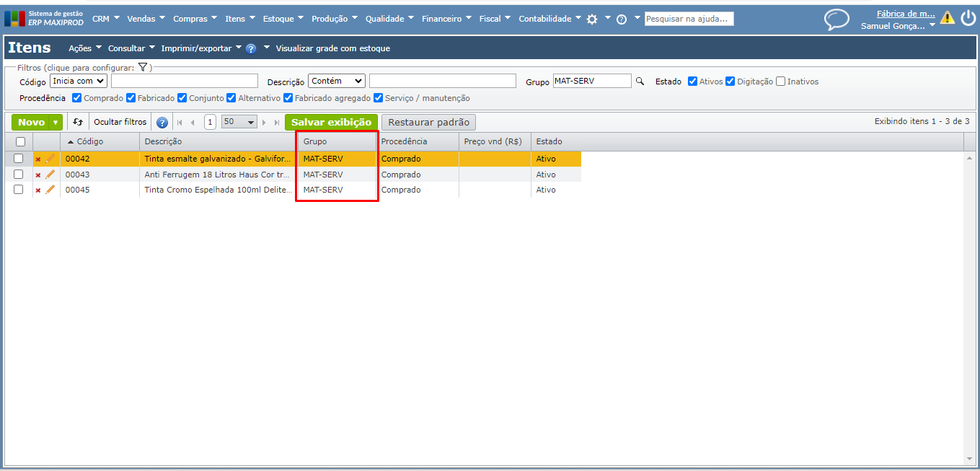Click Ocultar filtros button
Screen dimensions: 980x471
pyautogui.click(x=120, y=123)
